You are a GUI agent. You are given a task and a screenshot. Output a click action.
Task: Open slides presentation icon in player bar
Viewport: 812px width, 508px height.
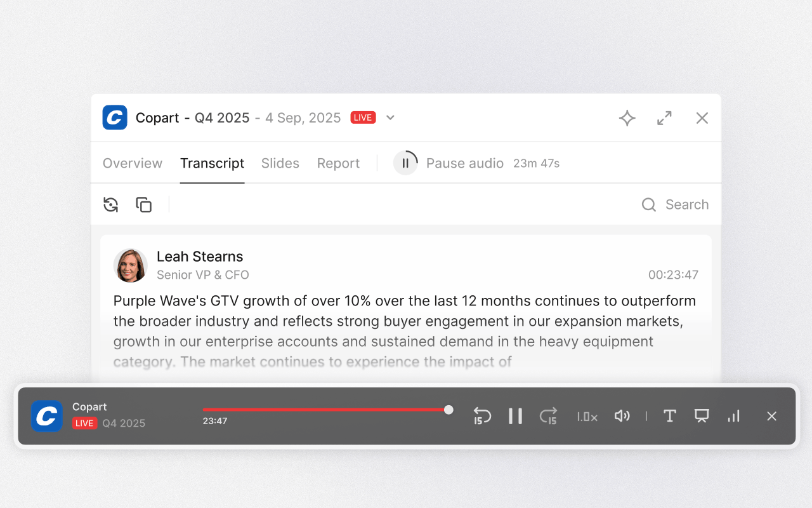(x=702, y=416)
